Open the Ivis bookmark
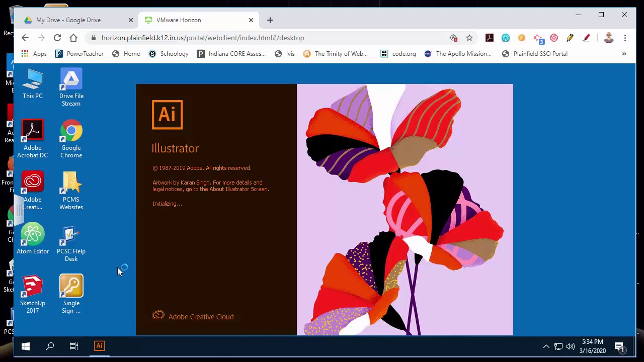The image size is (644, 362). tap(284, 54)
